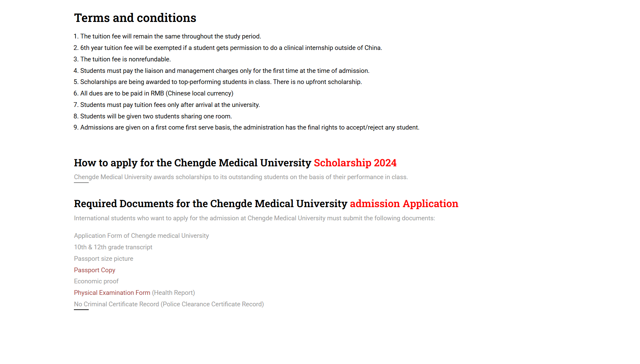Select the two students sharing one room term
640x364 pixels.
pyautogui.click(x=156, y=116)
